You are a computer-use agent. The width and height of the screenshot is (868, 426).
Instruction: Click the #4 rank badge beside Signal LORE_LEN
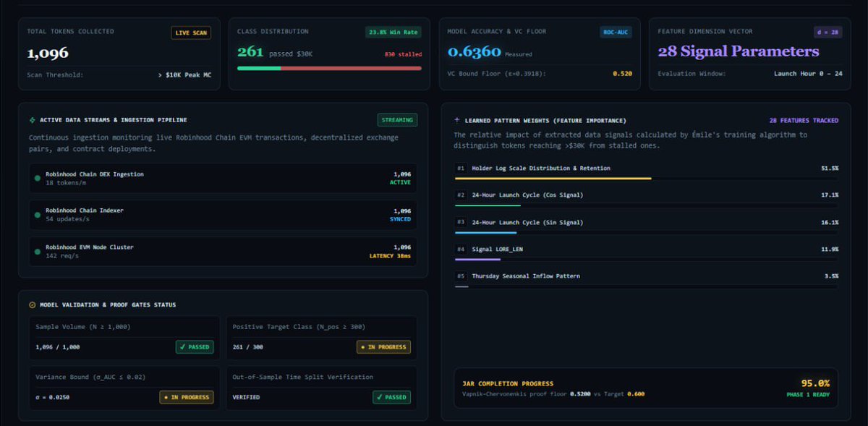pyautogui.click(x=461, y=249)
